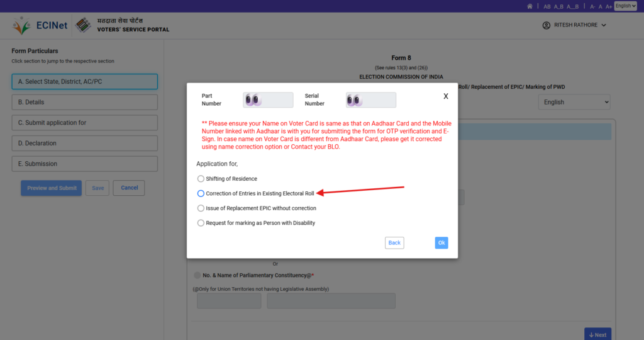Select the AB normal text spacing option
The width and height of the screenshot is (644, 340).
547,6
